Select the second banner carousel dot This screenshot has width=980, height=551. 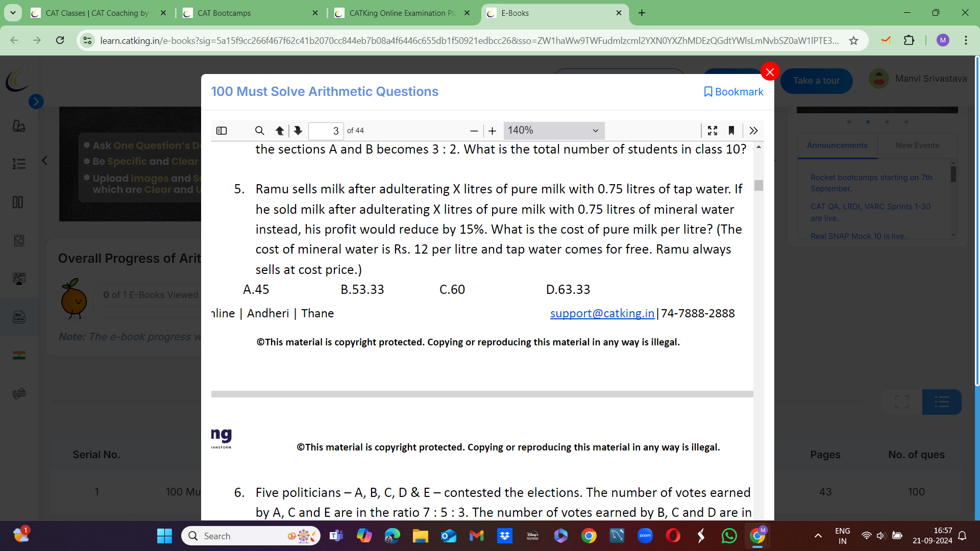click(x=868, y=122)
